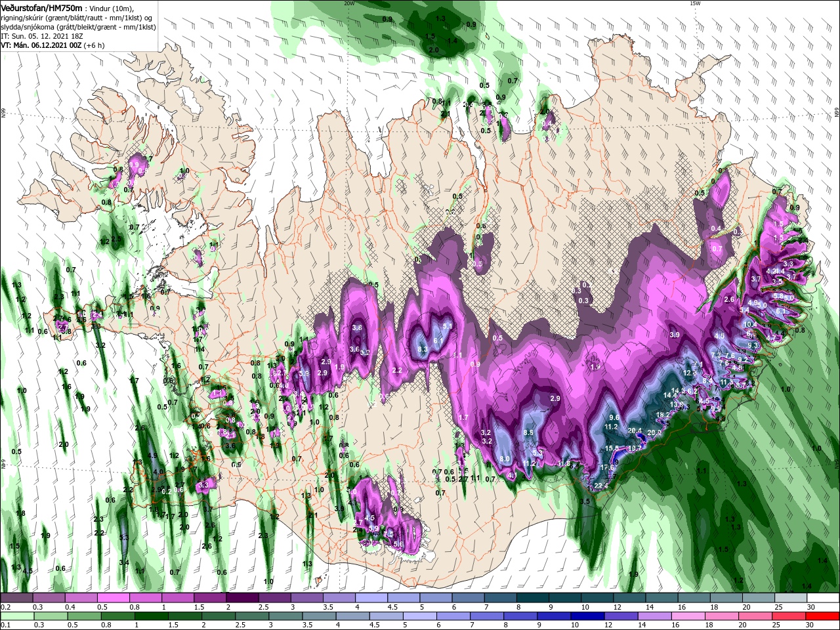Click the 3.8 snowfall value west of center
The image size is (840, 630).
click(357, 327)
